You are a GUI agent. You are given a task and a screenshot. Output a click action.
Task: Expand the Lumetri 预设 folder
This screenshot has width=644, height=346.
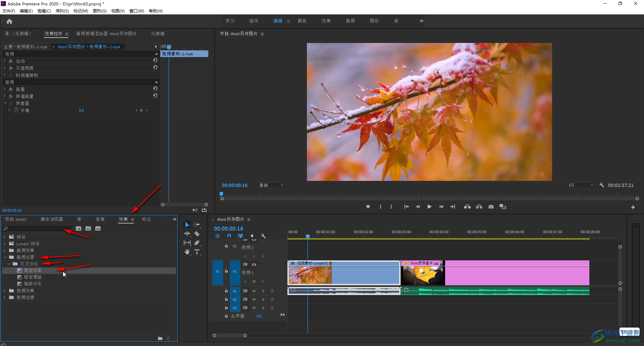pyautogui.click(x=5, y=244)
